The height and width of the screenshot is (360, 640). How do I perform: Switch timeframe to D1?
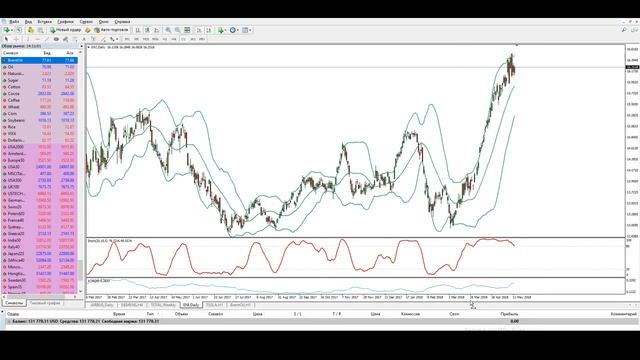[183, 39]
